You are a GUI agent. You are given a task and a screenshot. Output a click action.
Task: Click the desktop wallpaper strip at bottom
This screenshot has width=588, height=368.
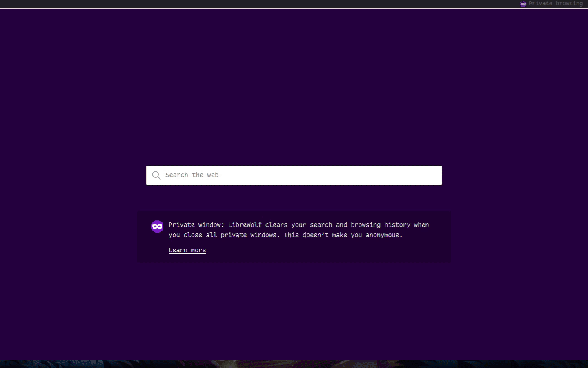pos(294,364)
